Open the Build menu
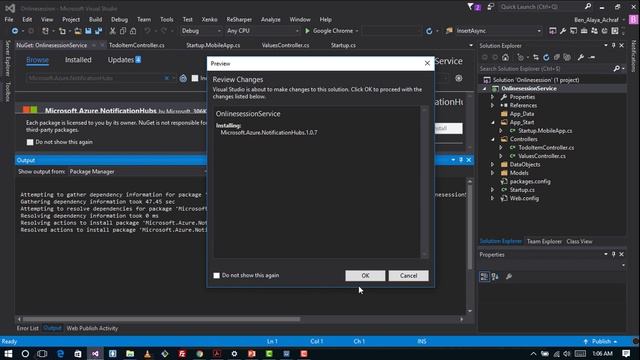The image size is (640, 360). click(96, 19)
